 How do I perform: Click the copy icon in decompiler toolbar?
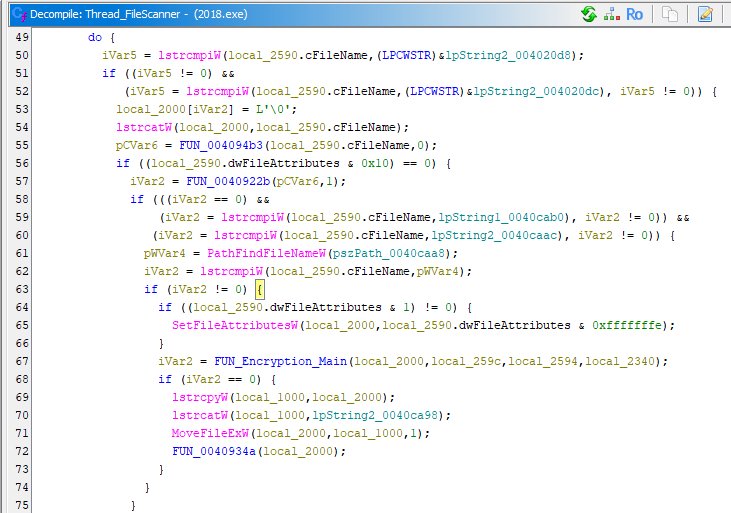(670, 14)
